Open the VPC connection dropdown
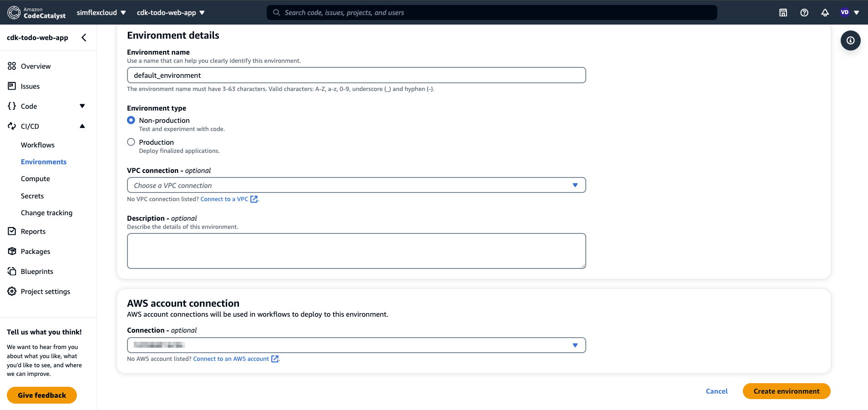868x410 pixels. point(356,185)
